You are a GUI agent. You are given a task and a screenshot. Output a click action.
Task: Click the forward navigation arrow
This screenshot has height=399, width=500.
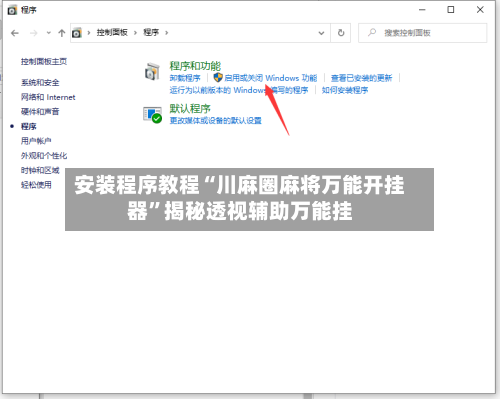coord(33,33)
